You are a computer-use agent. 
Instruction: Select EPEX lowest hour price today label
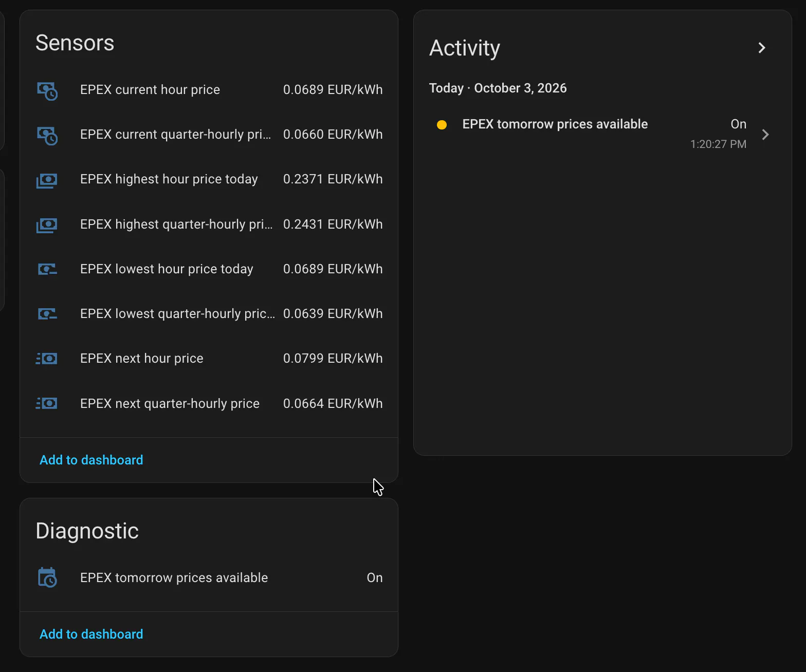click(x=167, y=269)
